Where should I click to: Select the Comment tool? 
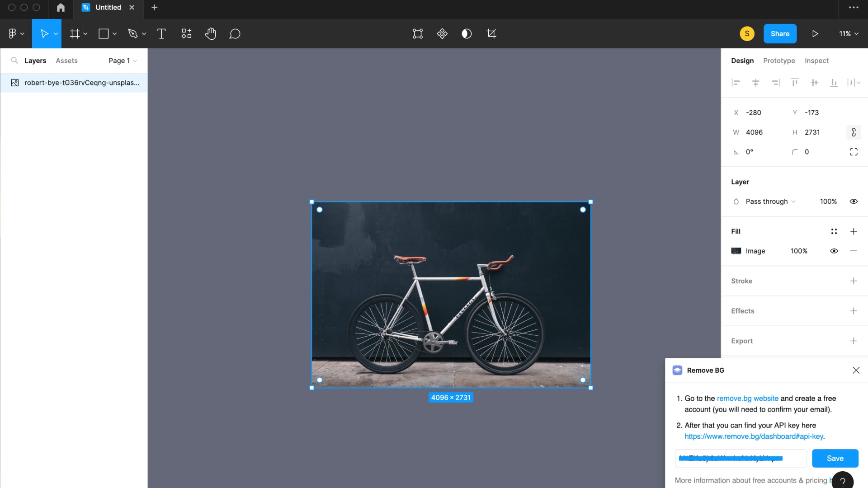(235, 34)
